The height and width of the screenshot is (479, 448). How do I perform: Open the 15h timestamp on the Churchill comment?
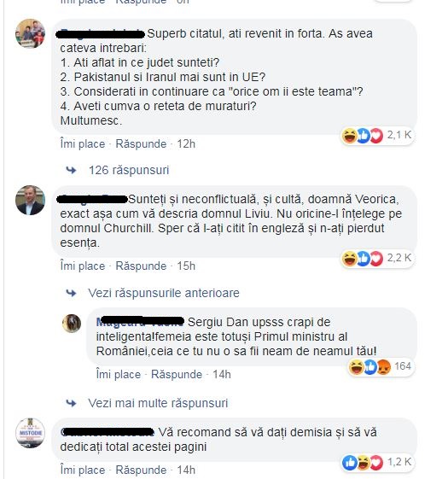pos(186,266)
